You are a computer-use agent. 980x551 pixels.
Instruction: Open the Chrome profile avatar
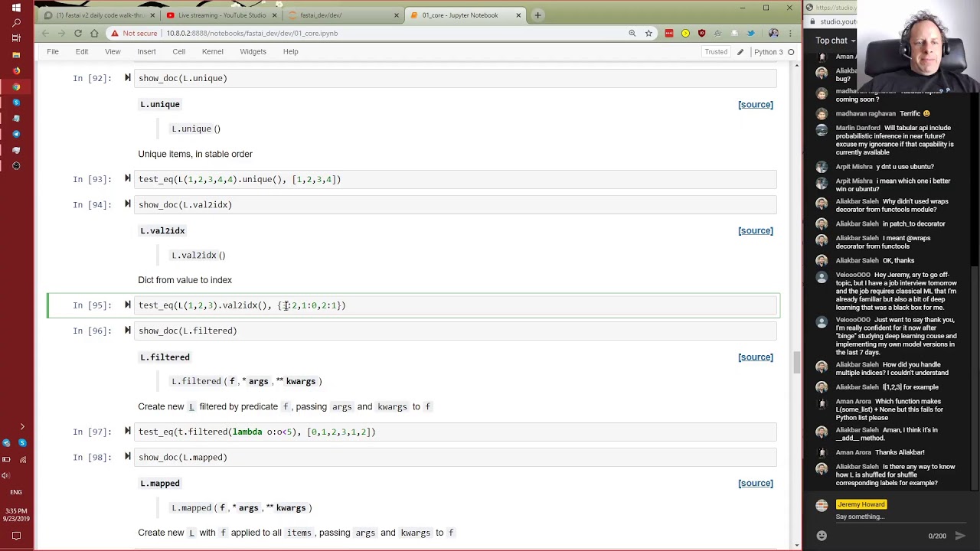pyautogui.click(x=773, y=34)
